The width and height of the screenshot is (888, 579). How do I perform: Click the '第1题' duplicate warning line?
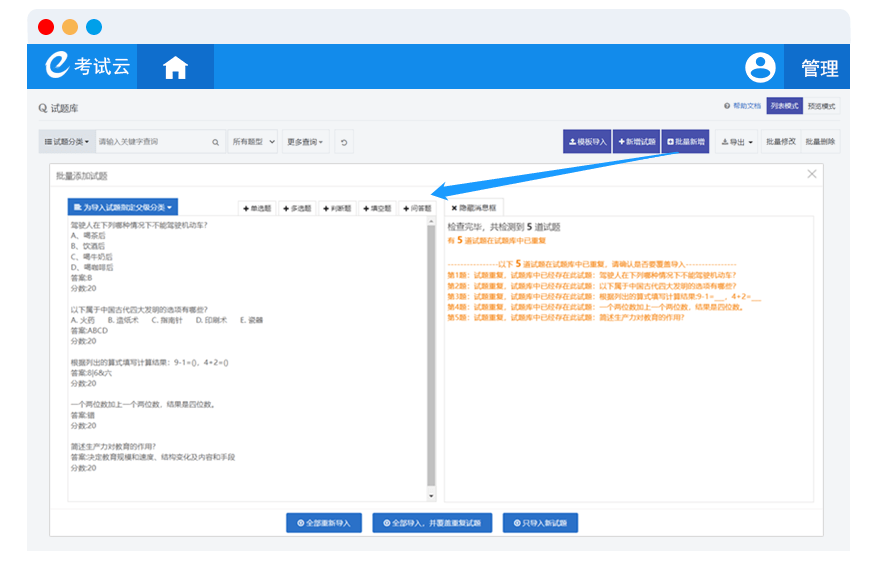click(592, 275)
